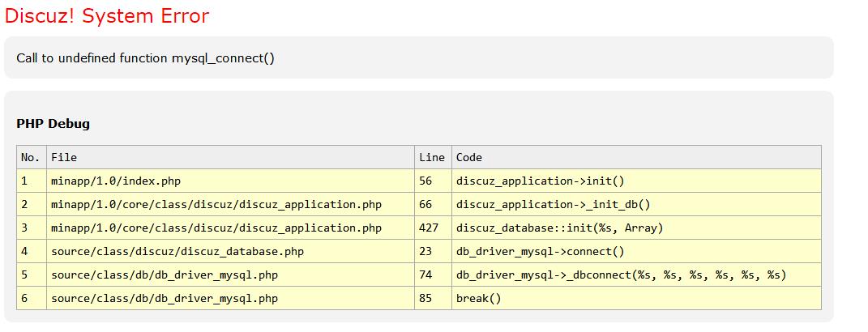Click the 'Line' column header
868x332 pixels.
[x=433, y=157]
